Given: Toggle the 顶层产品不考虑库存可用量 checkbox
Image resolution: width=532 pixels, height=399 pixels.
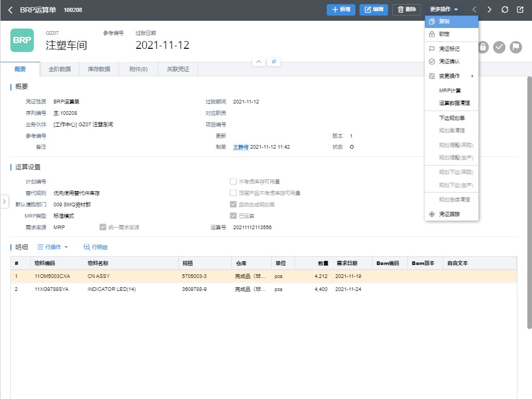Looking at the screenshot, I should coord(233,193).
